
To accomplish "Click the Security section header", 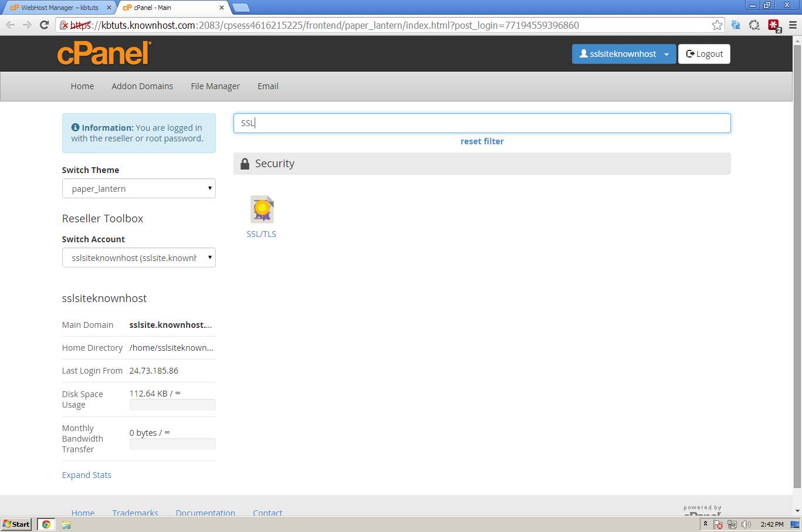I will (x=482, y=164).
